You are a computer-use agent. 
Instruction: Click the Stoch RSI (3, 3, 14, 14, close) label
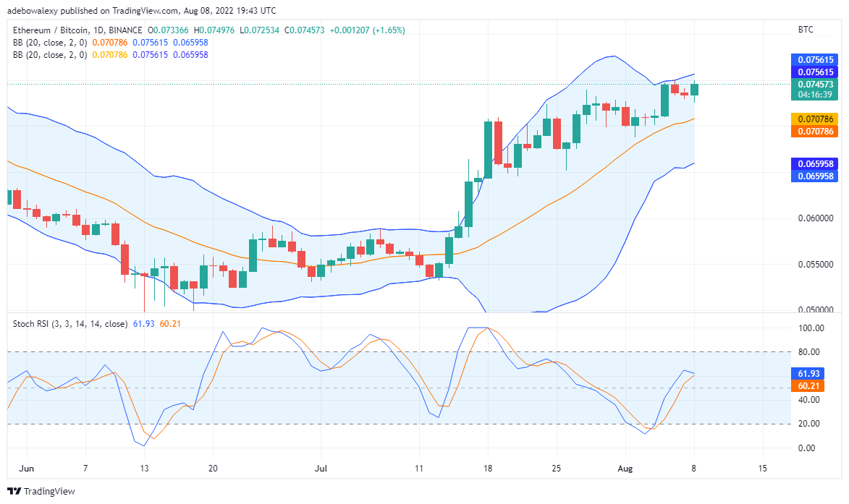70,324
